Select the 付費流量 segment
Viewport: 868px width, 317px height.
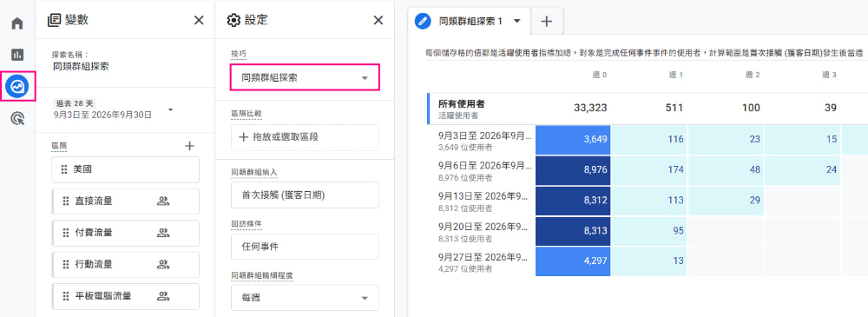125,233
